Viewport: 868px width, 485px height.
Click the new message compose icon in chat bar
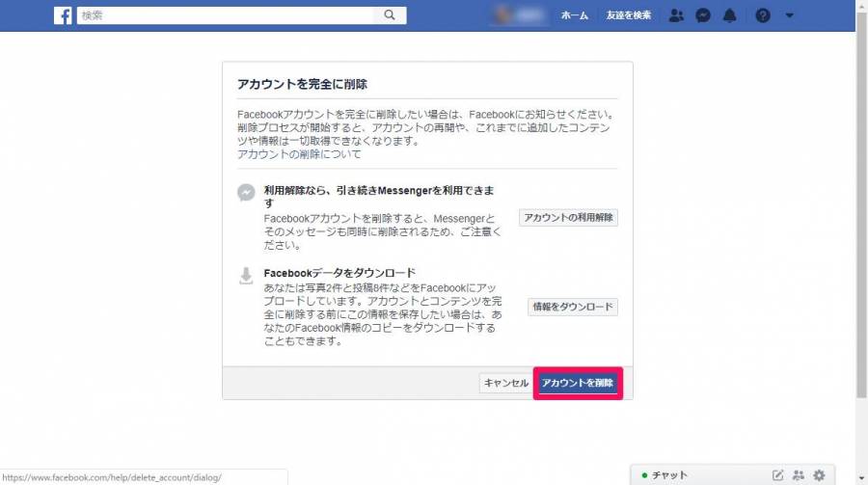(x=777, y=475)
